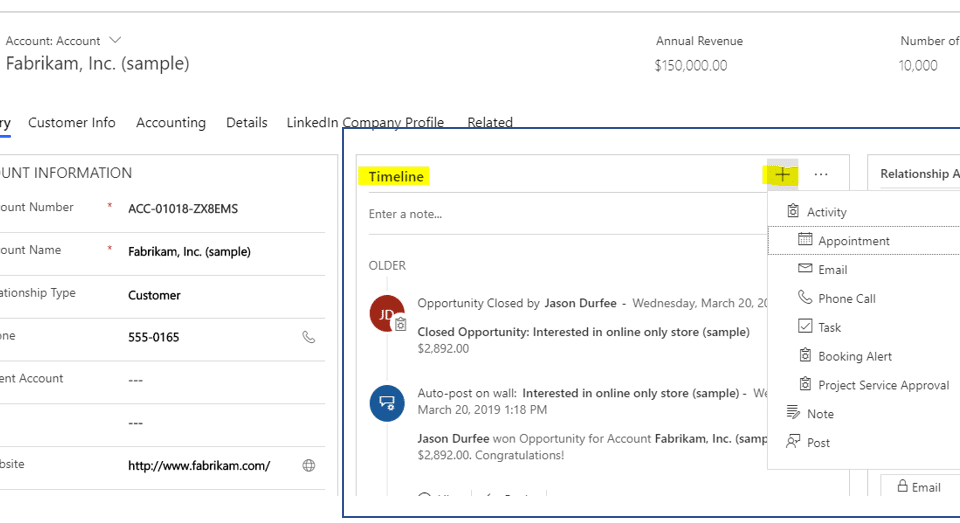Image resolution: width=960 pixels, height=523 pixels.
Task: Choose Note from the dropdown menu
Action: 819,414
